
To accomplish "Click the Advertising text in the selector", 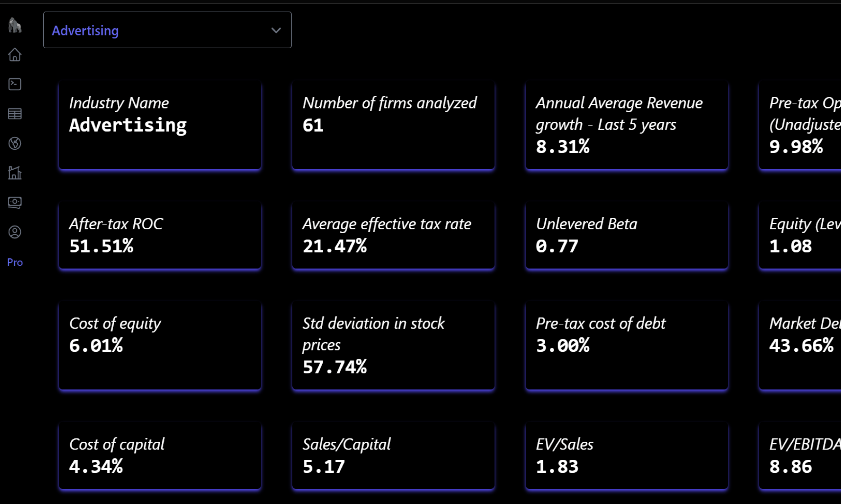I will click(85, 31).
